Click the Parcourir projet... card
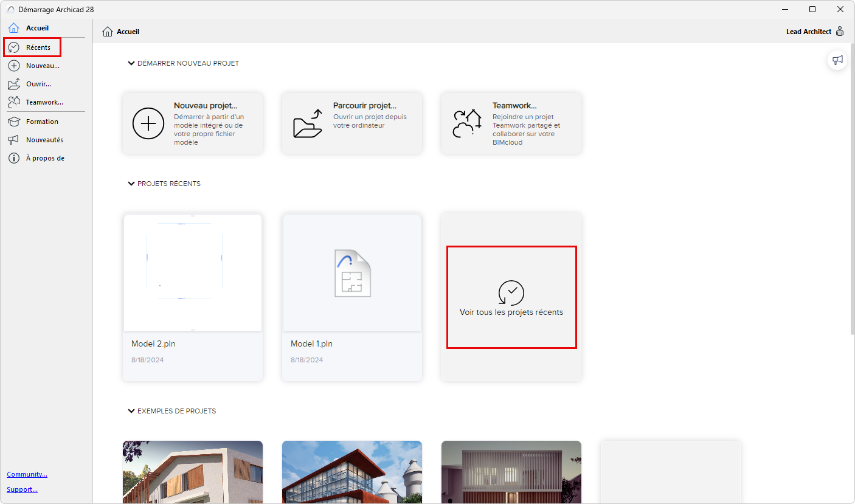855x504 pixels. coord(351,123)
